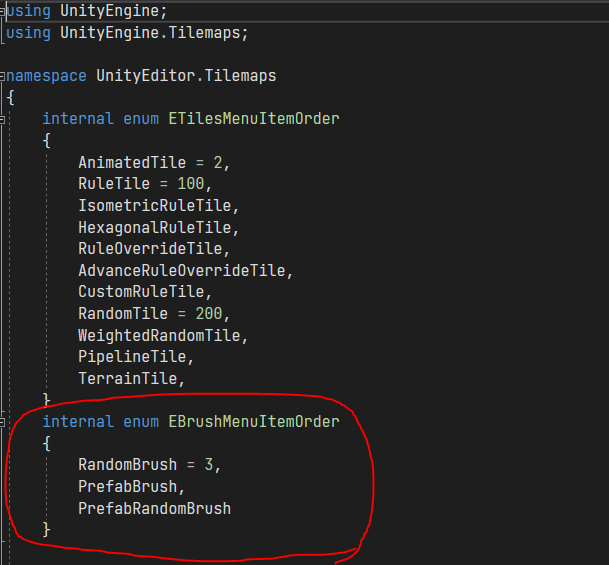Image resolution: width=609 pixels, height=565 pixels.
Task: Click 'UnityEditor.Tilemaps' namespace name
Action: tap(186, 76)
